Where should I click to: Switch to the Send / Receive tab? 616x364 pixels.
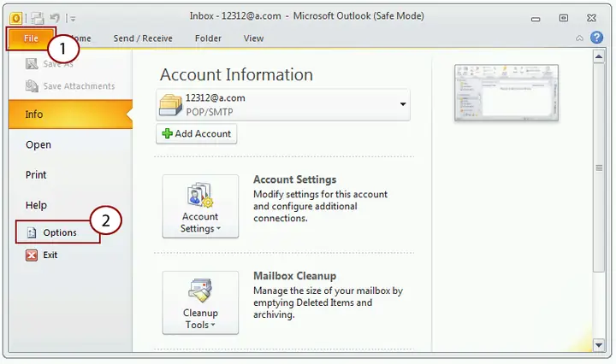click(x=143, y=38)
